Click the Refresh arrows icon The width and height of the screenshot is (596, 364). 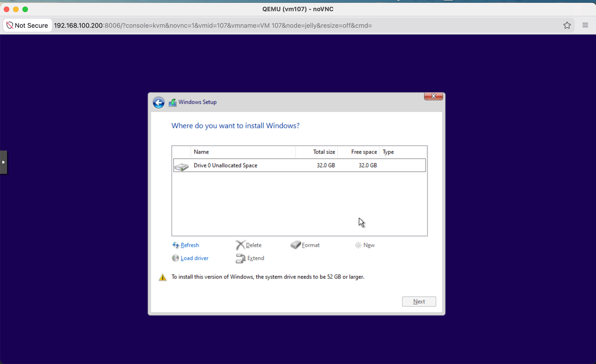click(x=176, y=245)
